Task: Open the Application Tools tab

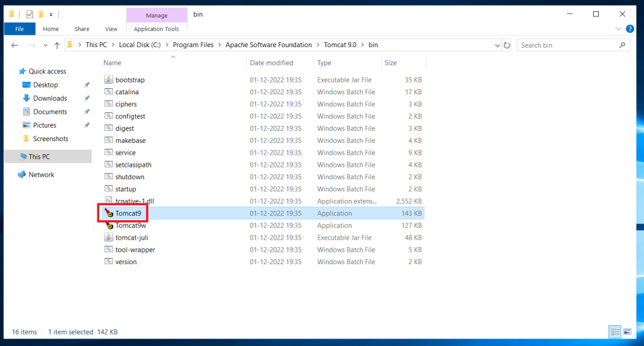Action: click(x=156, y=29)
